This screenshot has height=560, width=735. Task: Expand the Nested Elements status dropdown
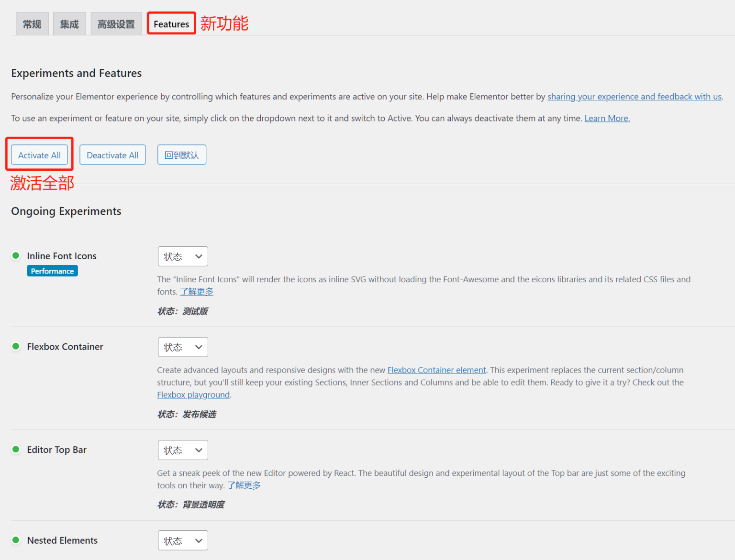coord(183,540)
